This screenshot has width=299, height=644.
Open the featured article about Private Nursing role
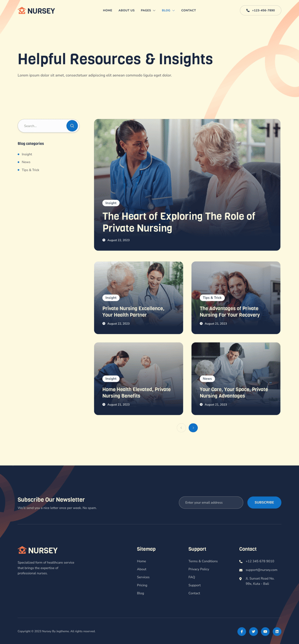coord(179,222)
